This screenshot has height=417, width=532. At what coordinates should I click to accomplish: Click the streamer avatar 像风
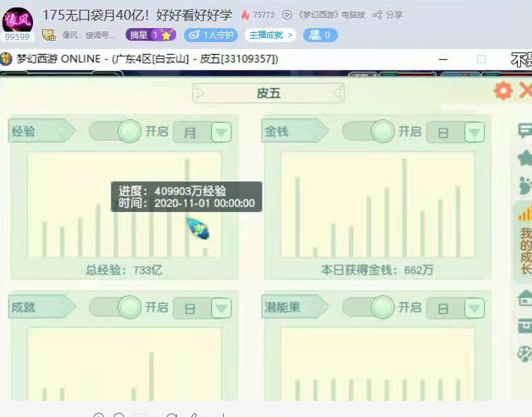coord(18,20)
